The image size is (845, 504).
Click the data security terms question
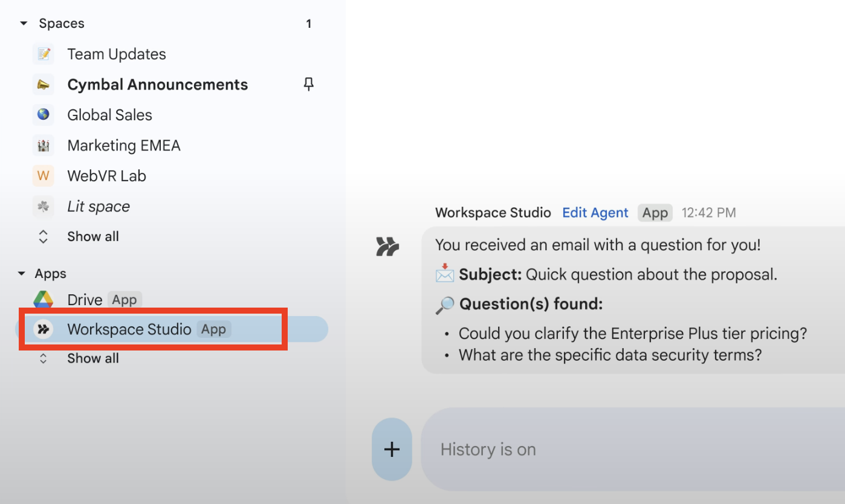click(610, 354)
